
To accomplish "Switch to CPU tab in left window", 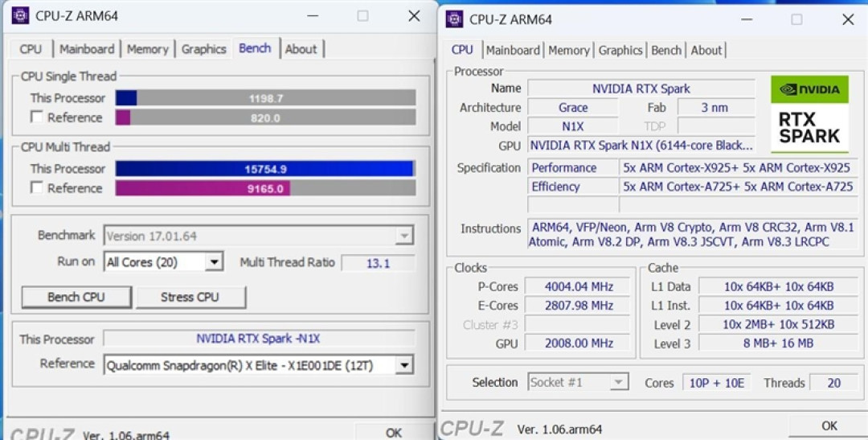I will [x=31, y=49].
